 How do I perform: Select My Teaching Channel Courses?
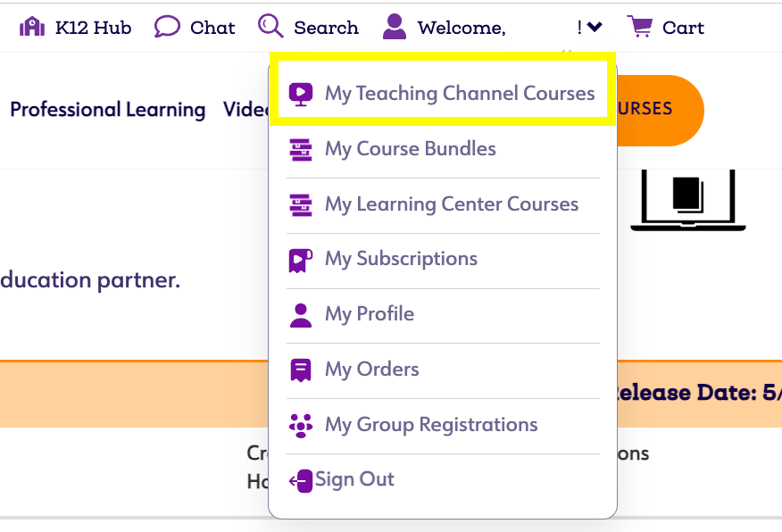pos(459,94)
